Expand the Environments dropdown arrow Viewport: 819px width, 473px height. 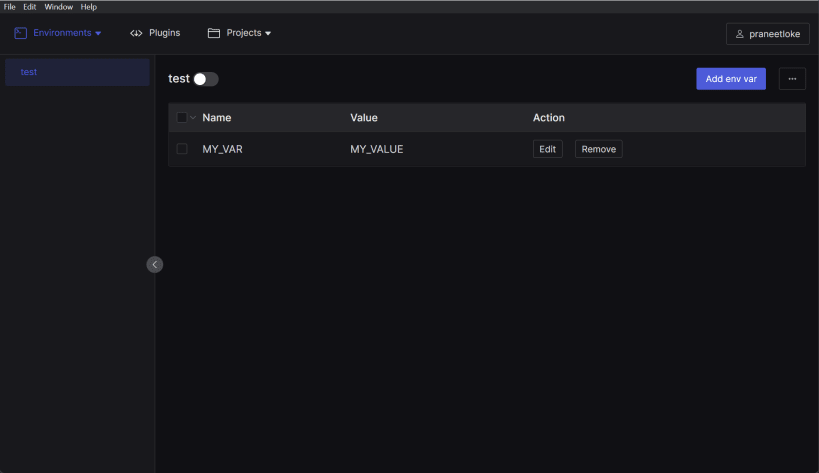coord(98,33)
